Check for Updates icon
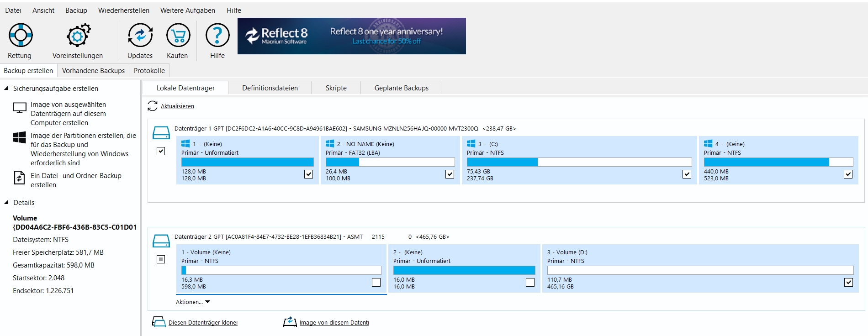The height and width of the screenshot is (336, 868). coord(140,35)
